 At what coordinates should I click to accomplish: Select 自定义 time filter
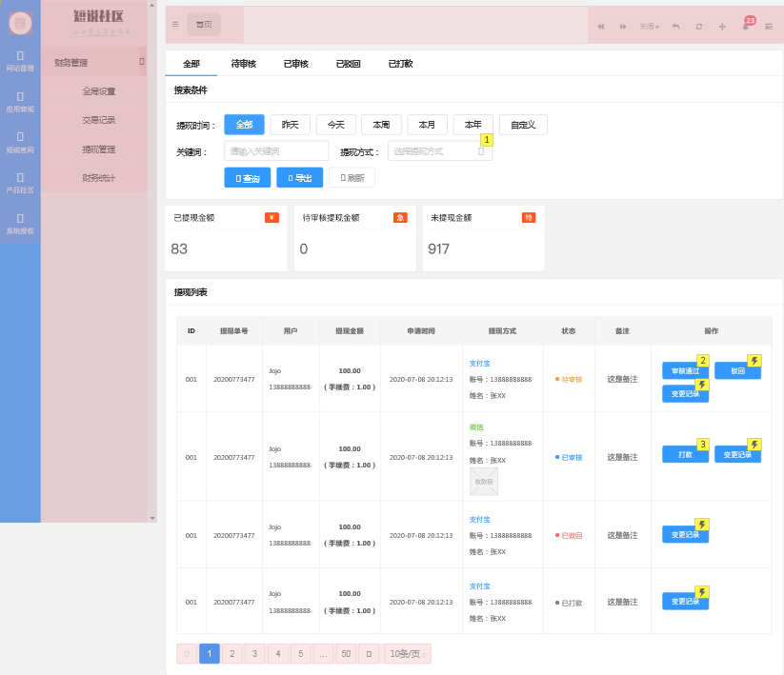point(523,125)
